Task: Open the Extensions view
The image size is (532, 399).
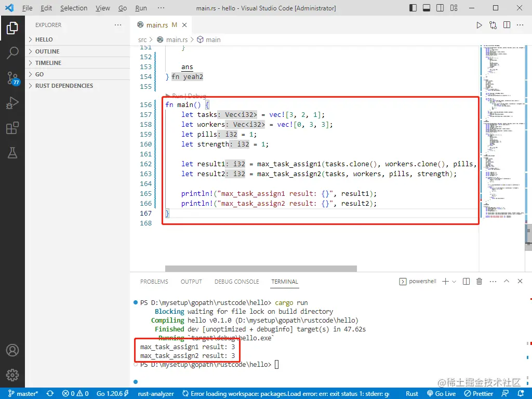Action: click(x=12, y=128)
